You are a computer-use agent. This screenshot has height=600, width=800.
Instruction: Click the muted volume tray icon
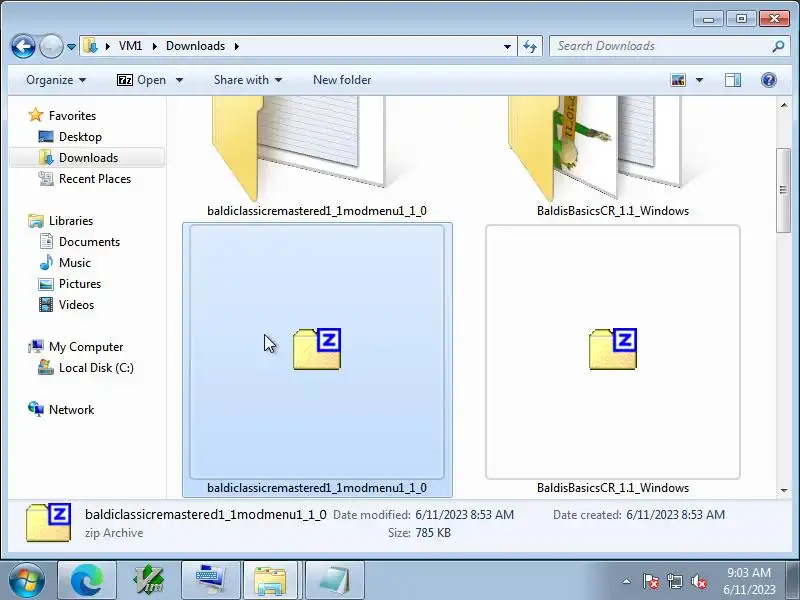[699, 581]
